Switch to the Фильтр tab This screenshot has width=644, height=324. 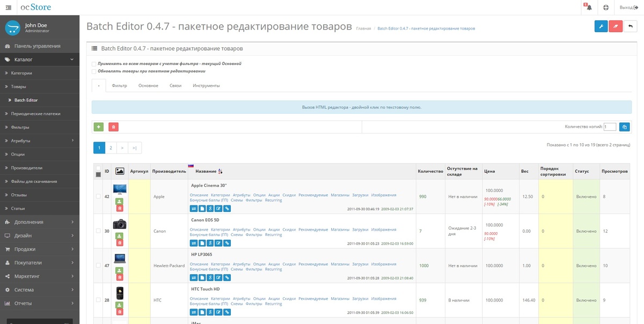119,86
